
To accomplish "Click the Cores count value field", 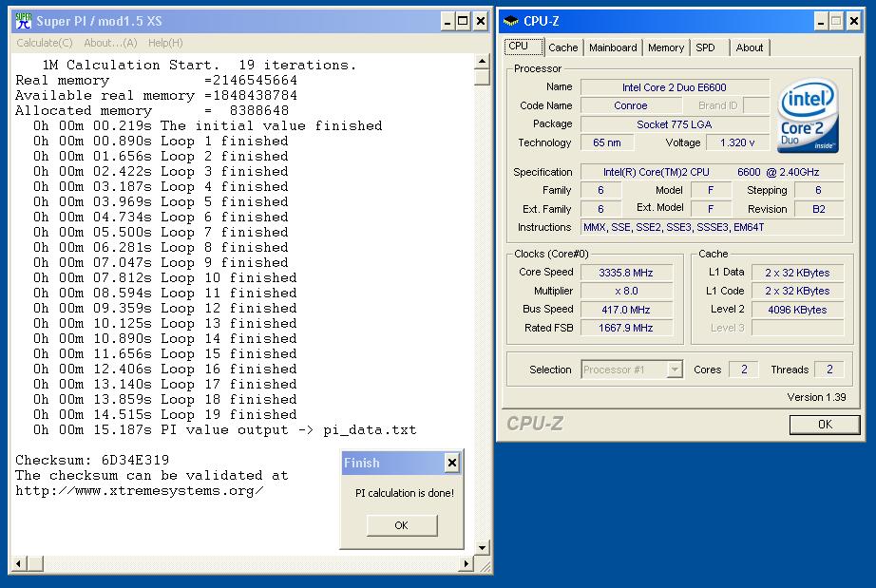I will pos(744,370).
